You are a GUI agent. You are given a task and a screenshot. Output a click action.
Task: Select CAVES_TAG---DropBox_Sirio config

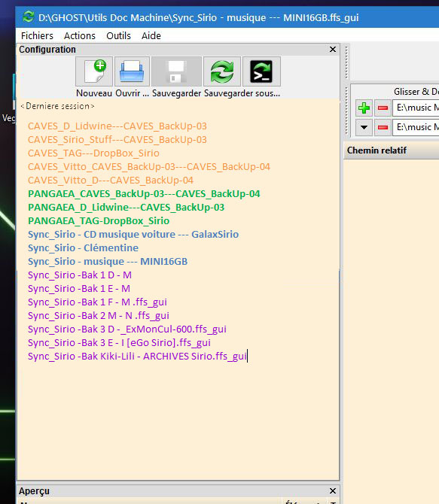click(x=93, y=153)
